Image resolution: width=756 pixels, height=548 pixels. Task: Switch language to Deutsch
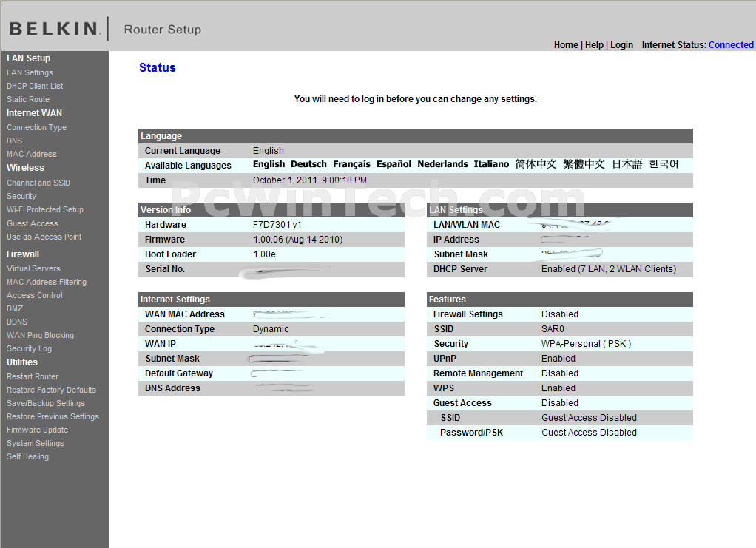click(308, 164)
